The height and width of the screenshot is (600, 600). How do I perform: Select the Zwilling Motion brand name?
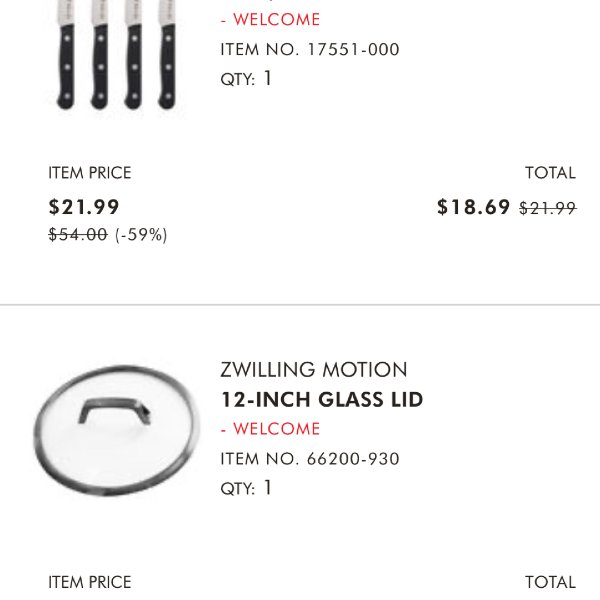point(314,370)
